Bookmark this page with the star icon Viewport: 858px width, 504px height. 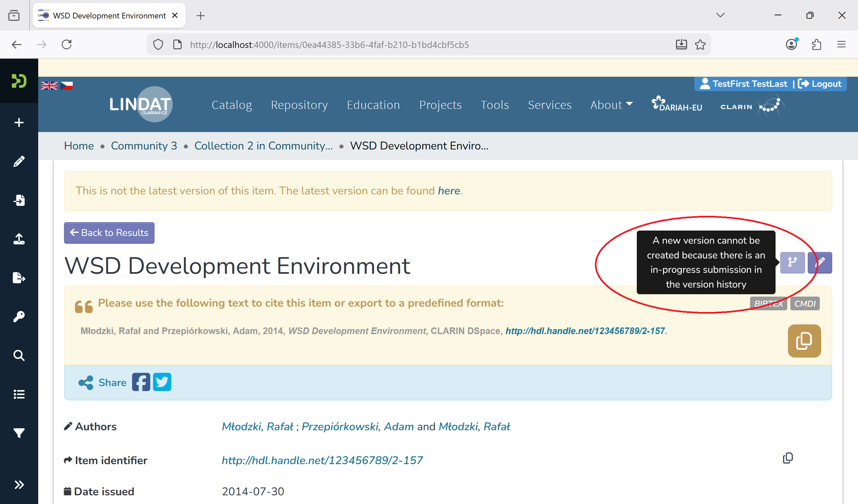tap(700, 45)
